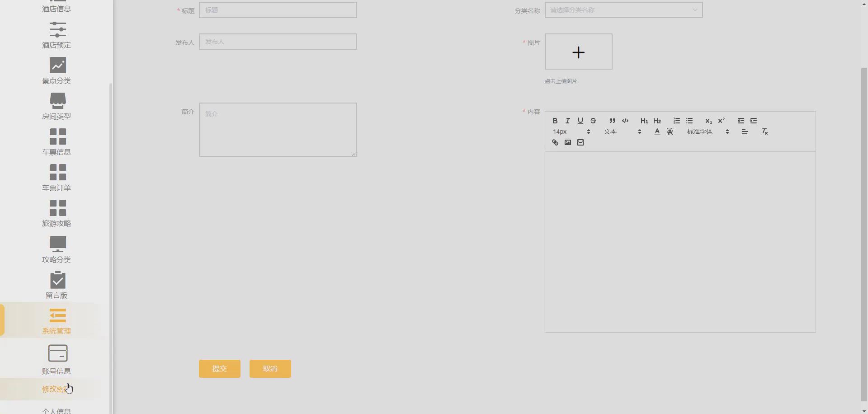Apply Heading 1 style
This screenshot has height=414, width=868.
pos(644,121)
